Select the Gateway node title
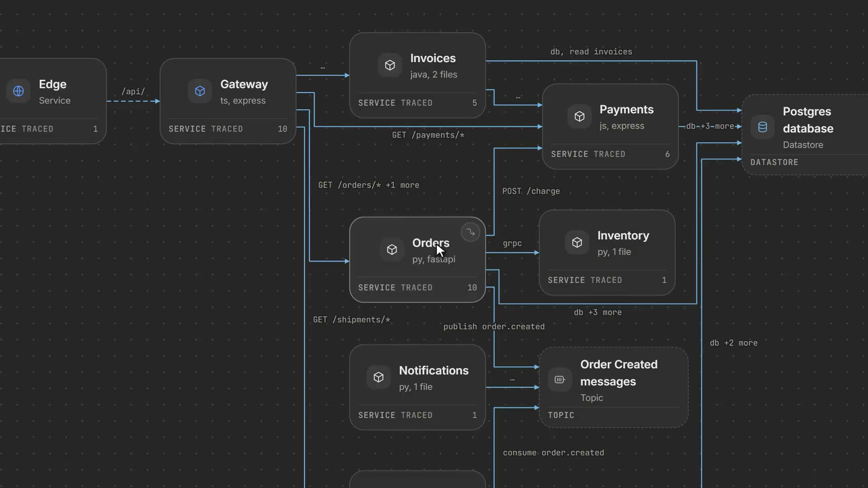The height and width of the screenshot is (488, 868). pyautogui.click(x=244, y=84)
